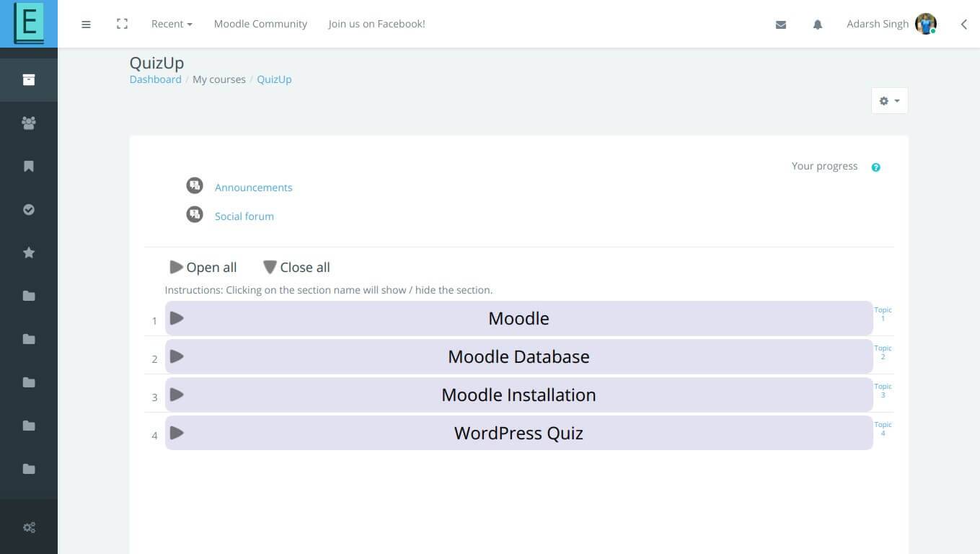Expand the Moodle Database section arrow
980x554 pixels.
177,356
